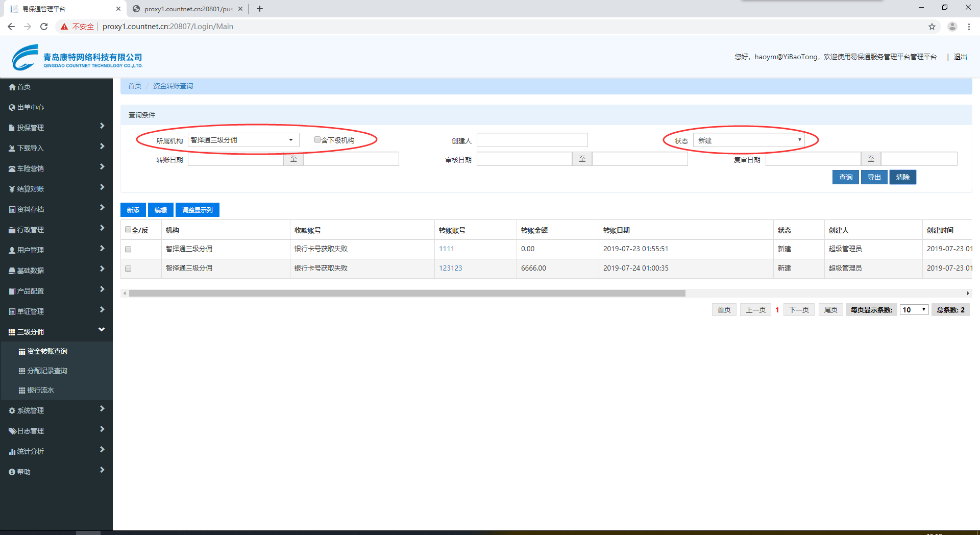
Task: Click the horizontal table scrollbar
Action: (407, 294)
